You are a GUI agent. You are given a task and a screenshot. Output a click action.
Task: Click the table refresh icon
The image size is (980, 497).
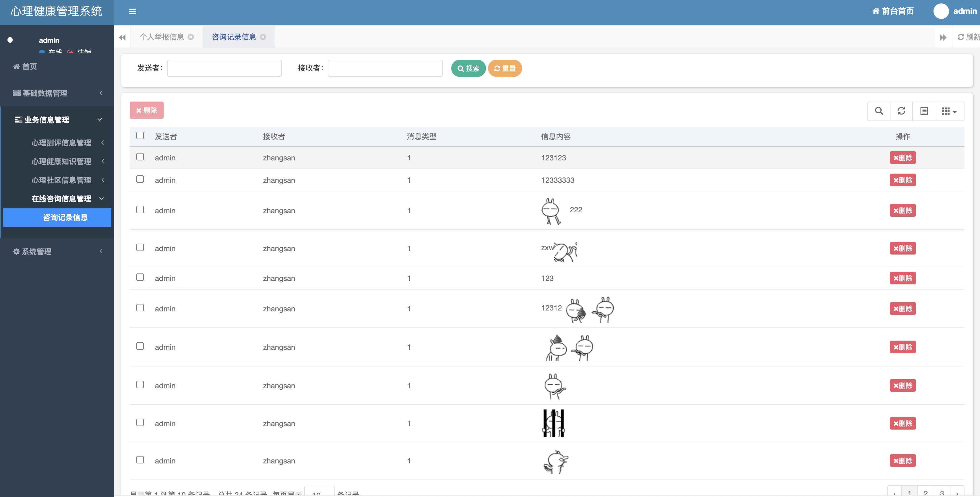coord(901,111)
